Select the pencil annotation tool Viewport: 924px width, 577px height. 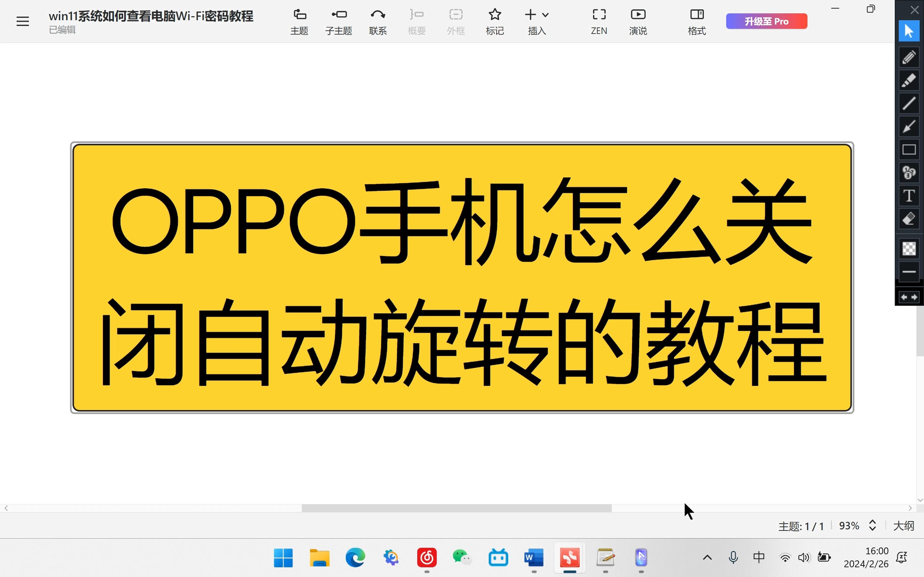pyautogui.click(x=909, y=57)
